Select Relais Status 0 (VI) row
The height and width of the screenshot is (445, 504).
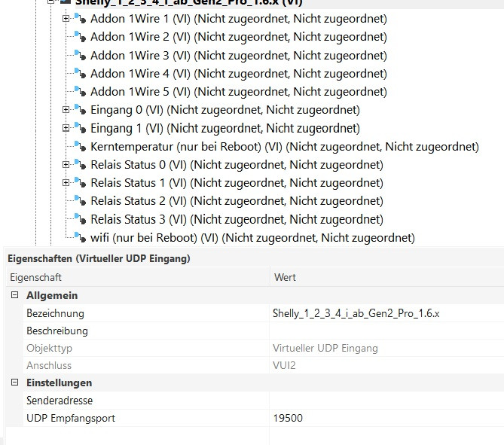237,165
